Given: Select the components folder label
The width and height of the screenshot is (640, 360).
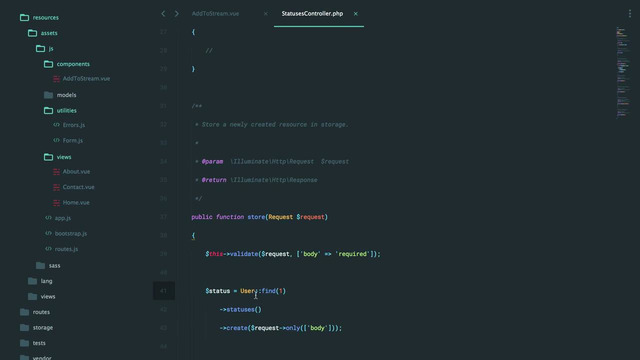Looking at the screenshot, I should pos(73,64).
